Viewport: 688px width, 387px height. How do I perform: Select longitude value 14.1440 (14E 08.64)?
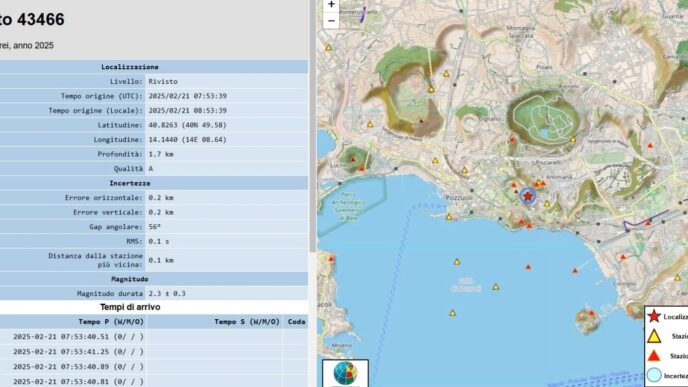[x=187, y=140]
